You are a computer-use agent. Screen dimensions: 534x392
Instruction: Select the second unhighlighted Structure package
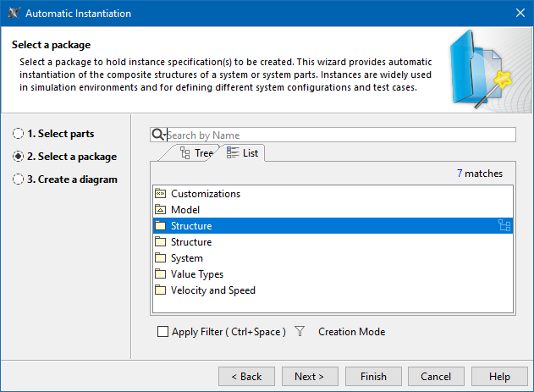click(191, 242)
